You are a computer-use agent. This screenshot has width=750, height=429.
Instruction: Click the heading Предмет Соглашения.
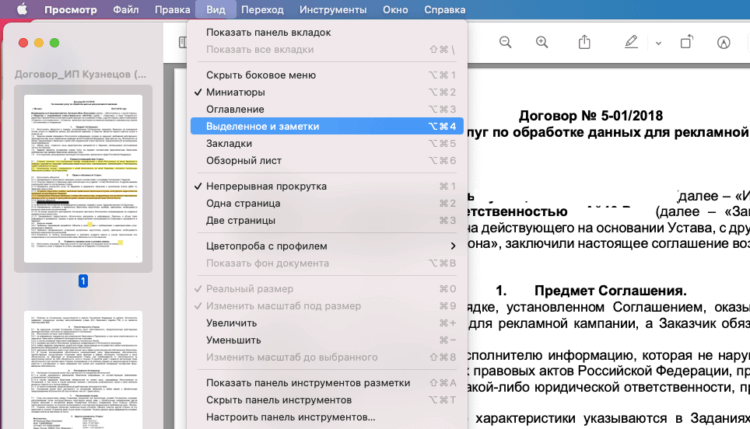point(610,290)
